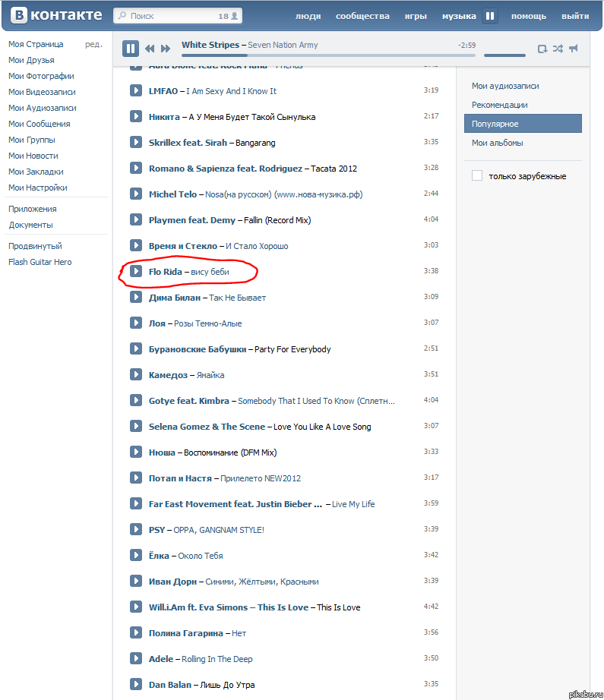Play Far East Movement – Live My Life

click(136, 503)
